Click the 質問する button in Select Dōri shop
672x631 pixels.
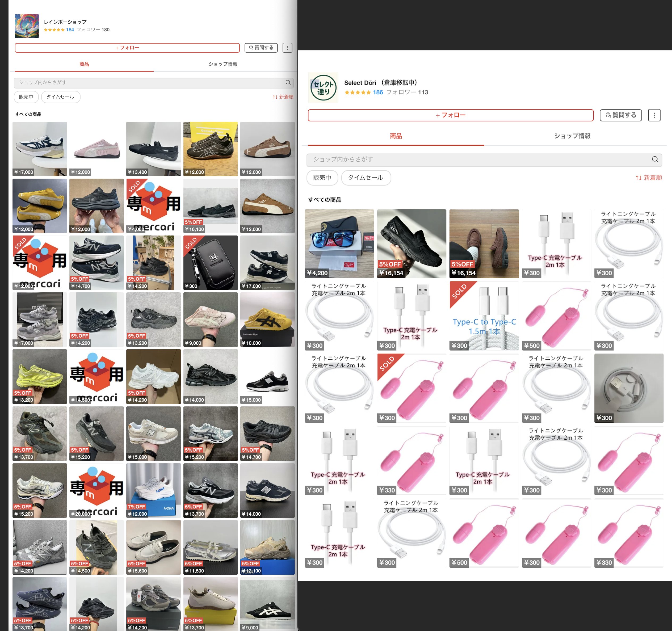coord(621,115)
